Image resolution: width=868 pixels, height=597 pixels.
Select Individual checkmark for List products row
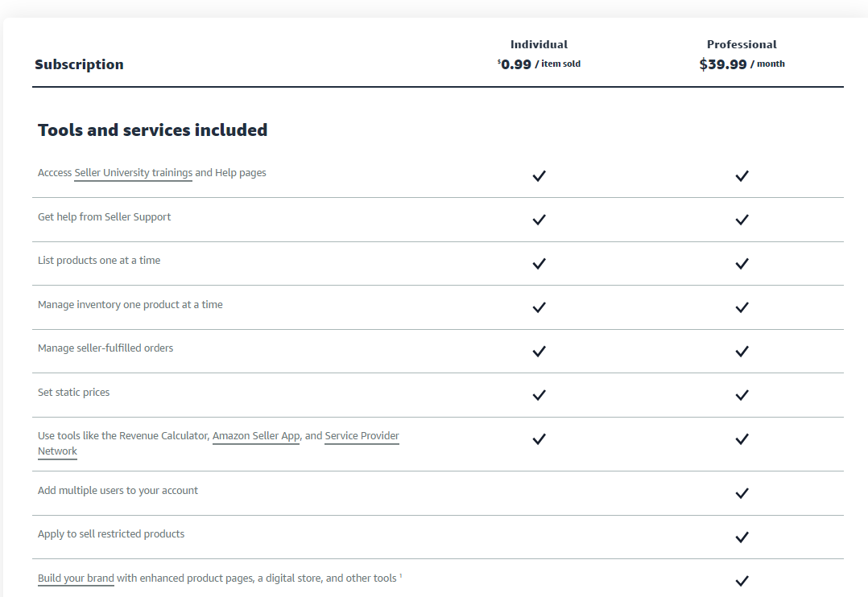[x=539, y=264]
